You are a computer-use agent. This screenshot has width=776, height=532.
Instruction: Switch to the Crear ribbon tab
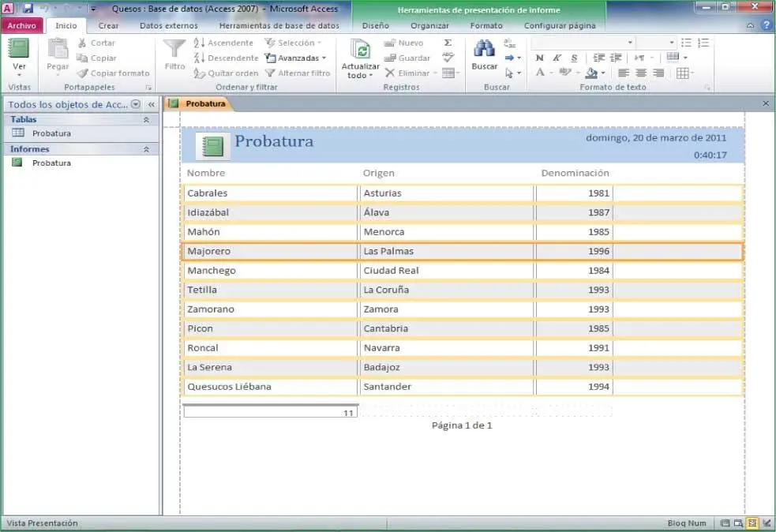tap(108, 25)
